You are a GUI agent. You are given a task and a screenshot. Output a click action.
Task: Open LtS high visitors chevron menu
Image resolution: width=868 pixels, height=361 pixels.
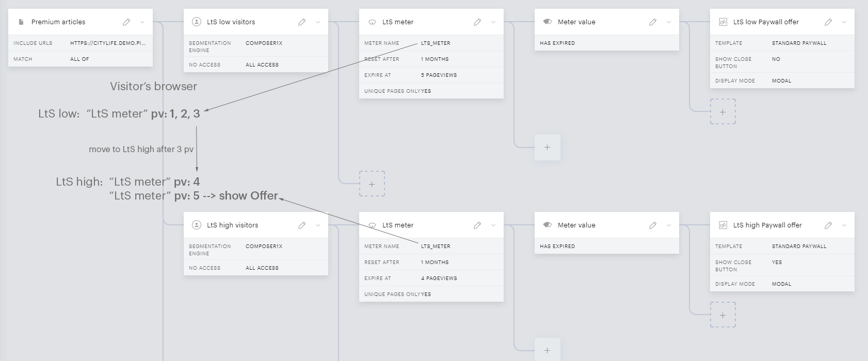tap(318, 225)
